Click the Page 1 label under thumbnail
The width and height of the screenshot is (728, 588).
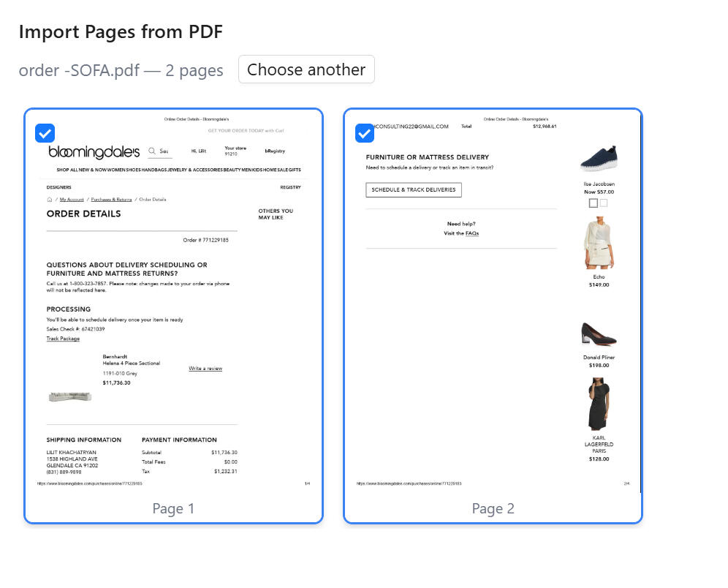coord(173,508)
